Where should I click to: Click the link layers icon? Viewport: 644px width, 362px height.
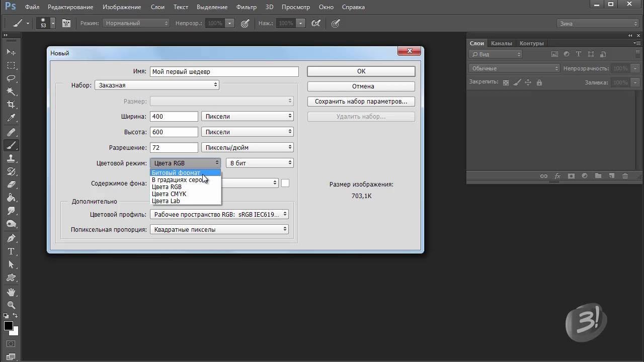544,176
